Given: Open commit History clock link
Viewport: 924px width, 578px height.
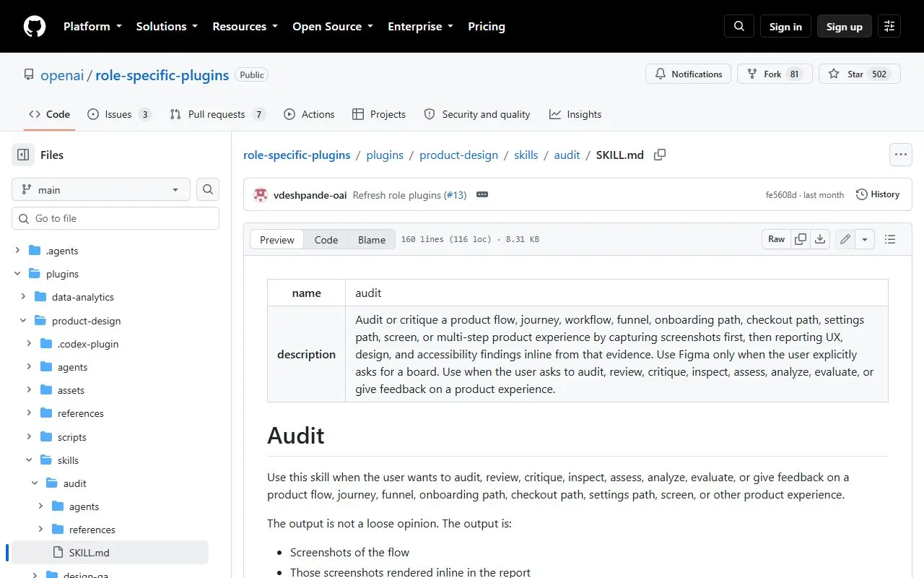Looking at the screenshot, I should click(x=878, y=194).
